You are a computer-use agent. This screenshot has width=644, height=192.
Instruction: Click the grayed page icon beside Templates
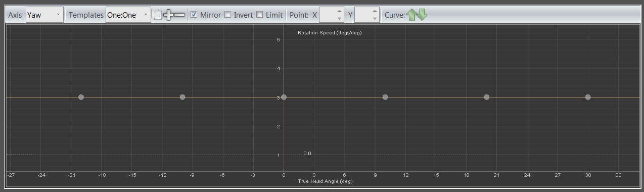[x=157, y=15]
